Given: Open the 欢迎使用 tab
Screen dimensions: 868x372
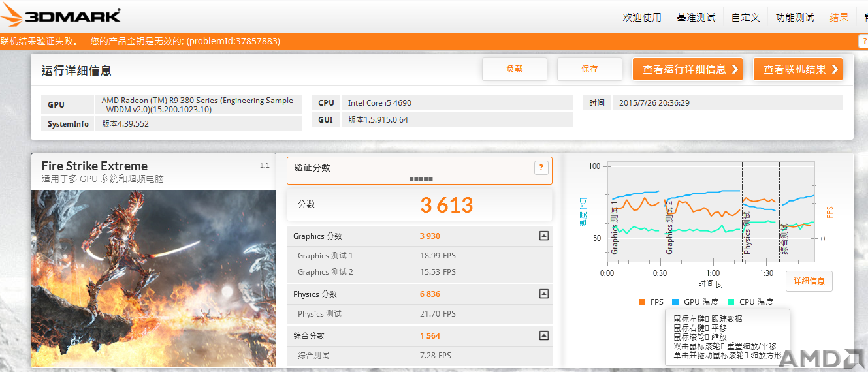Looking at the screenshot, I should point(642,18).
